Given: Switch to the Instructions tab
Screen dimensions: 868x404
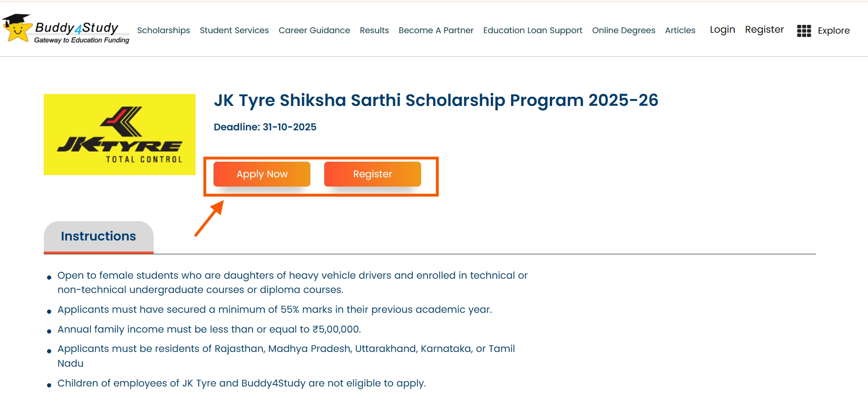Looking at the screenshot, I should (98, 236).
